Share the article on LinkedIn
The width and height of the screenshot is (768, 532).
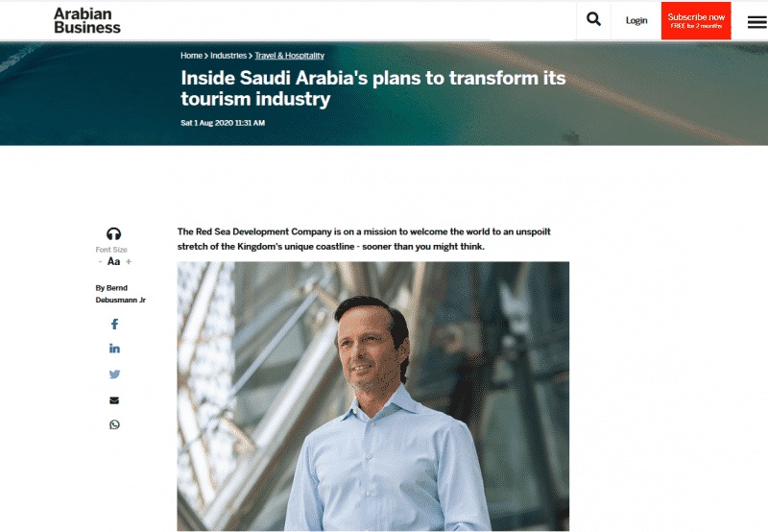click(x=114, y=349)
